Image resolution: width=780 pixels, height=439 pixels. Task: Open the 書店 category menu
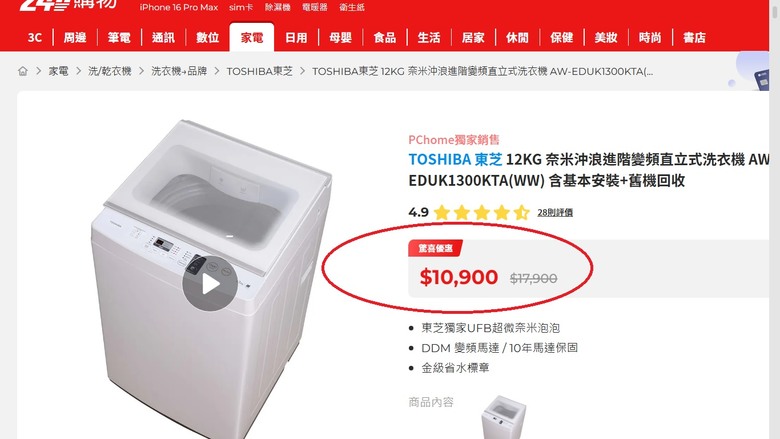pyautogui.click(x=694, y=38)
